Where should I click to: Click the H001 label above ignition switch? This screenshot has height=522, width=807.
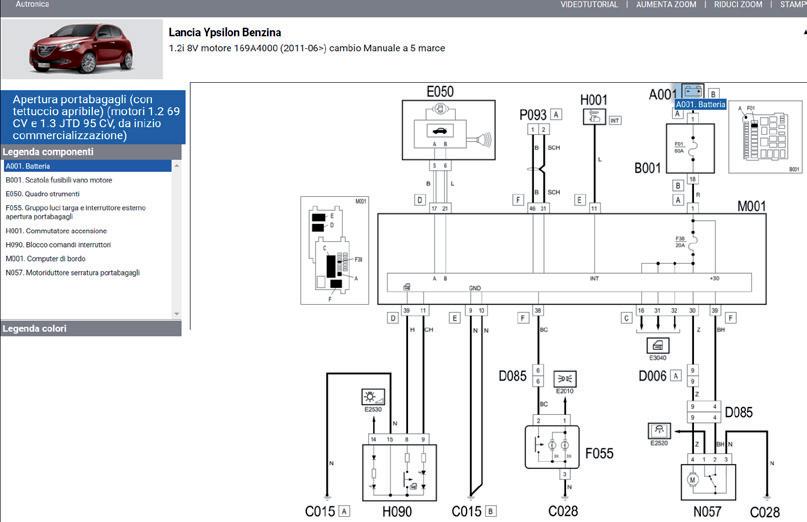click(x=593, y=100)
